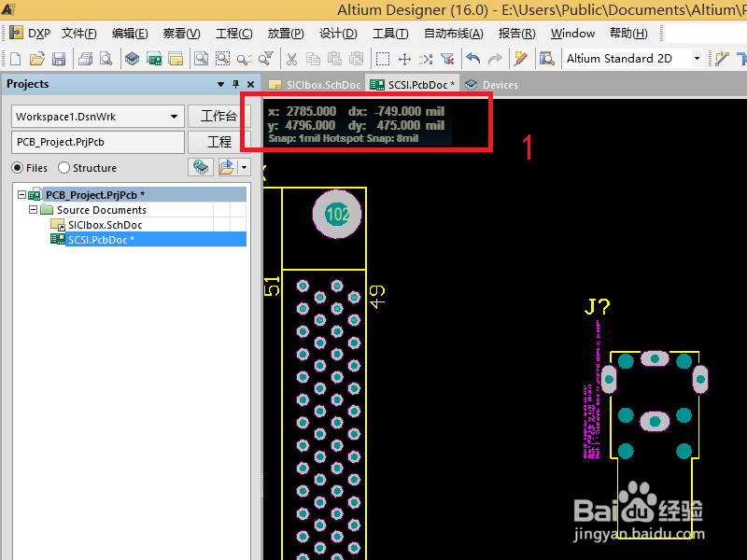Collapse the Source Documents folder
This screenshot has width=747, height=560.
[x=33, y=210]
